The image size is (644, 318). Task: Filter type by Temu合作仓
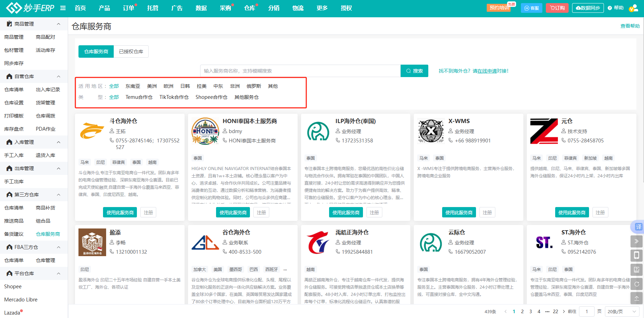(139, 97)
